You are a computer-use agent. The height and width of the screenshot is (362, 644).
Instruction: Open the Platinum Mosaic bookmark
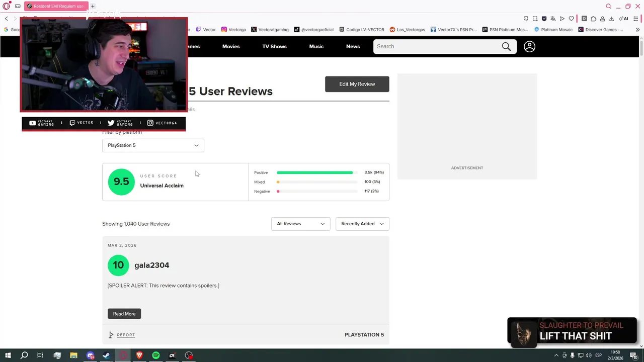[x=553, y=30]
